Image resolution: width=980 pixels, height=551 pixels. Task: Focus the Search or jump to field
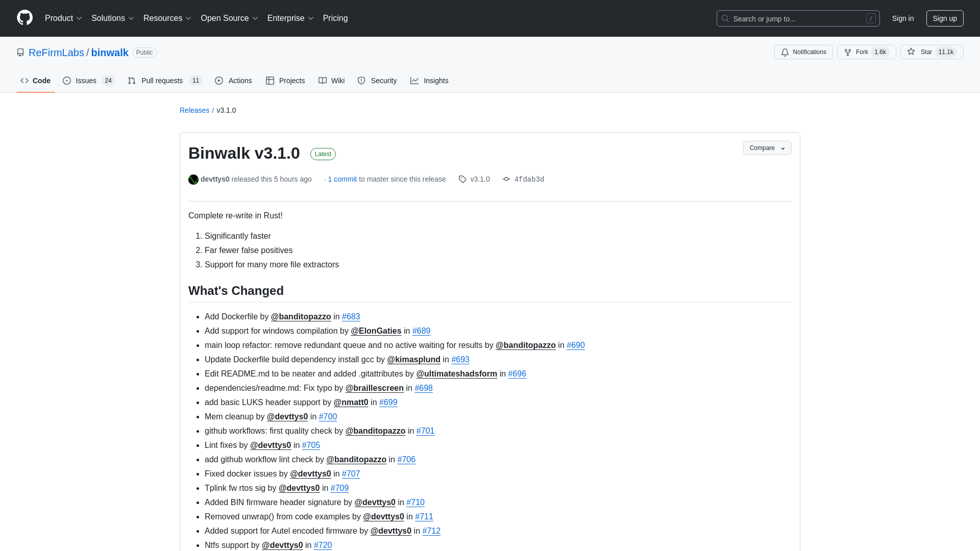click(798, 18)
